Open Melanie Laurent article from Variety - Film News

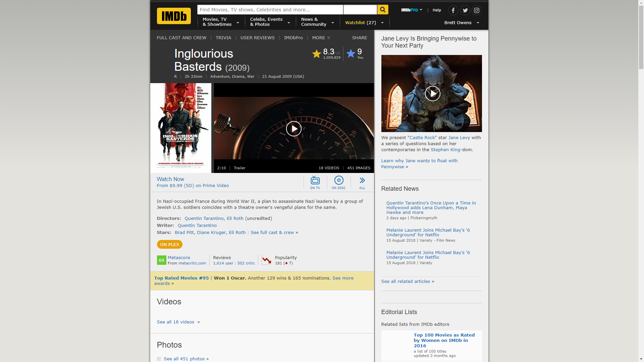pos(428,233)
